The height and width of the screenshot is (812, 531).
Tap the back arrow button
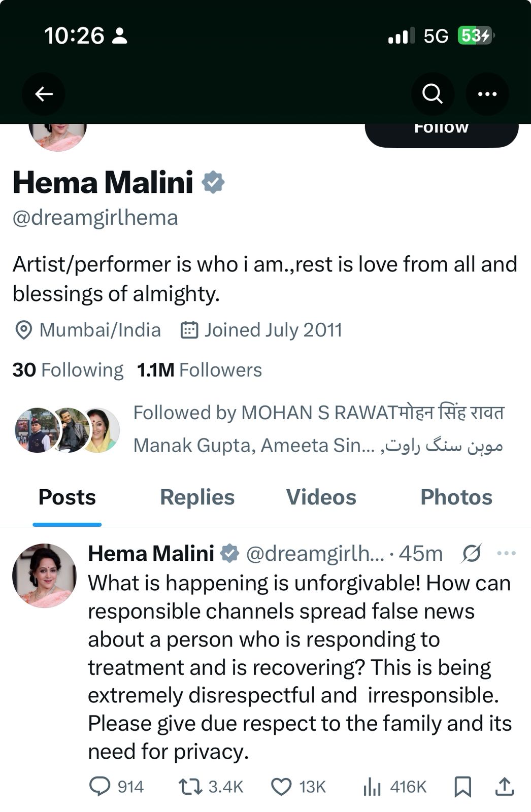pyautogui.click(x=44, y=94)
